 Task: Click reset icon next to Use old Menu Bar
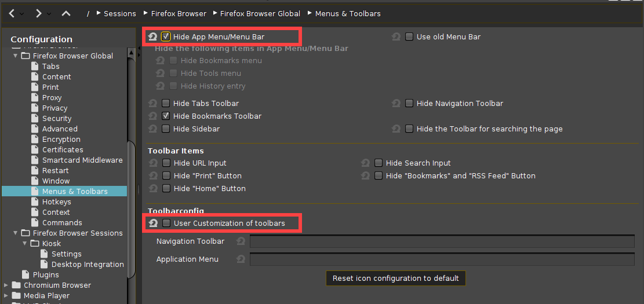click(396, 37)
